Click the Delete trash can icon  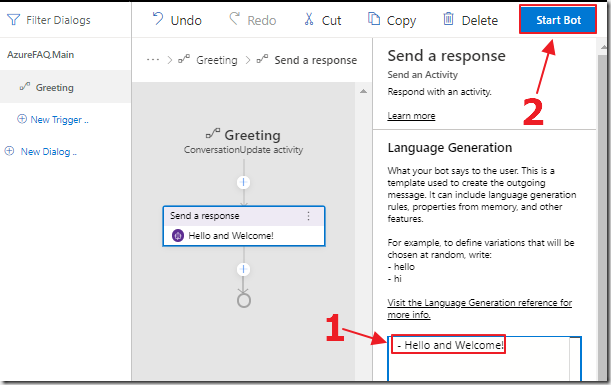[x=449, y=18]
